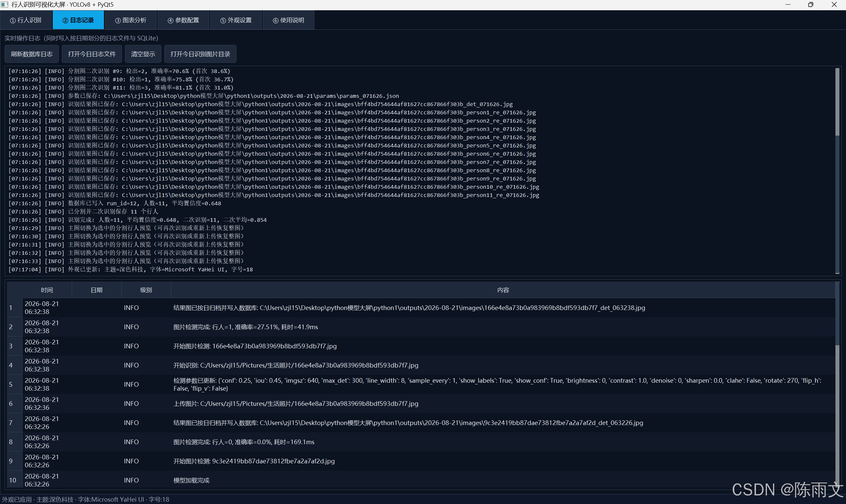
Task: Click the INFO level cell in row 2
Action: 146,327
